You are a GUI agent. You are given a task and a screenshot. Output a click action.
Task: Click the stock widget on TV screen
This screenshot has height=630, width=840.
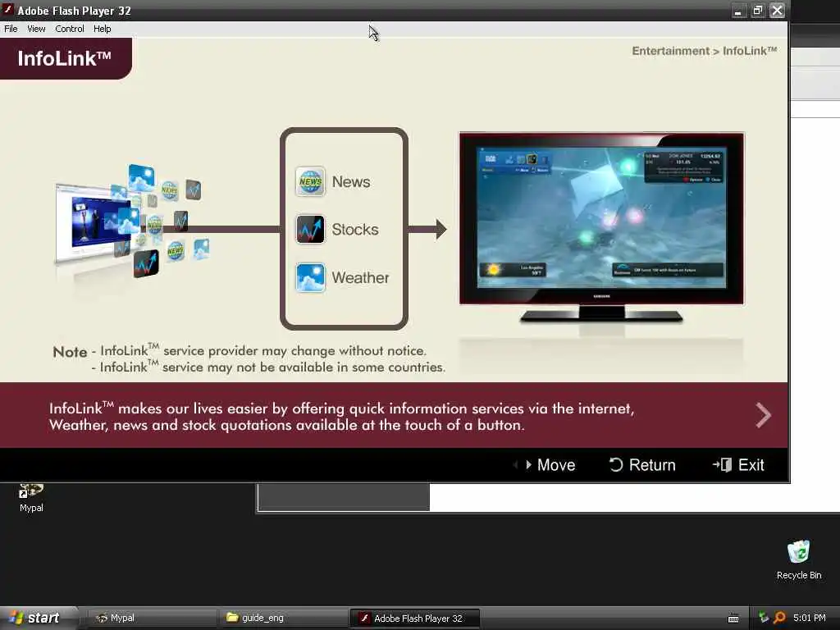click(683, 167)
